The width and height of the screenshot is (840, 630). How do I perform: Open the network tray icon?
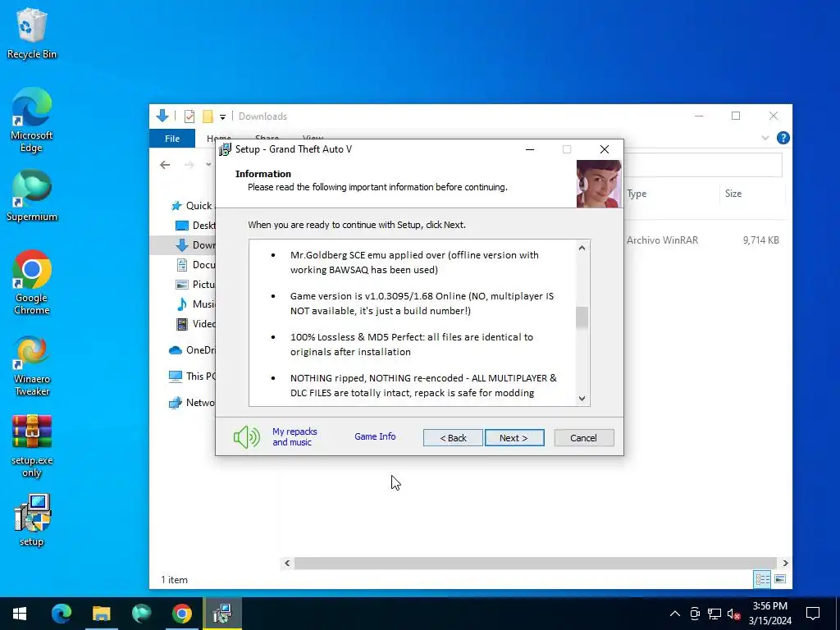[714, 614]
